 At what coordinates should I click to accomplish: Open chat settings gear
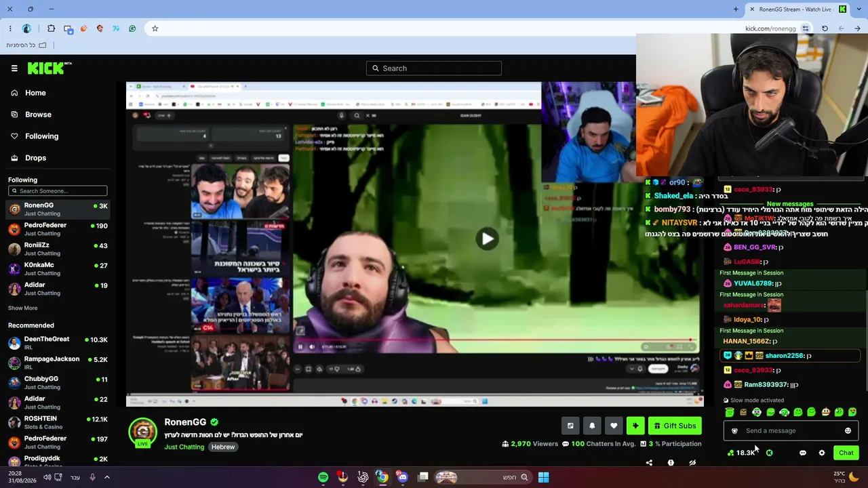[822, 453]
